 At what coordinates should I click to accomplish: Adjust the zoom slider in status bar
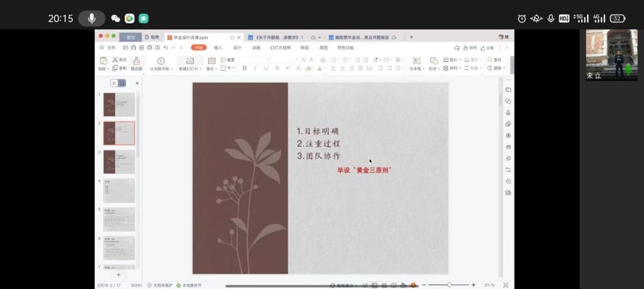click(449, 285)
